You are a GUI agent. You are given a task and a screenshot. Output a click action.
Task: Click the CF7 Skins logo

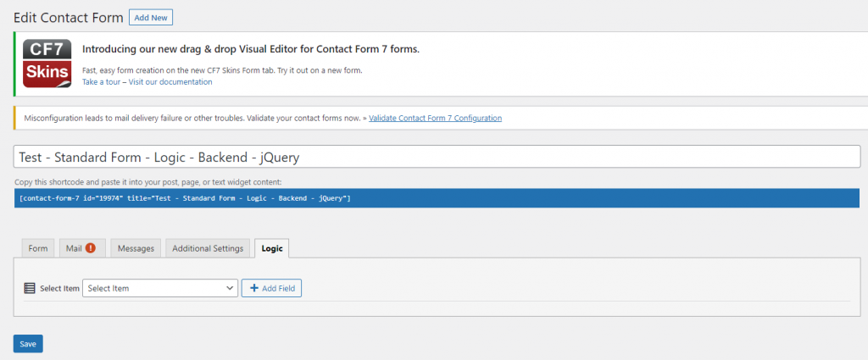click(x=47, y=64)
